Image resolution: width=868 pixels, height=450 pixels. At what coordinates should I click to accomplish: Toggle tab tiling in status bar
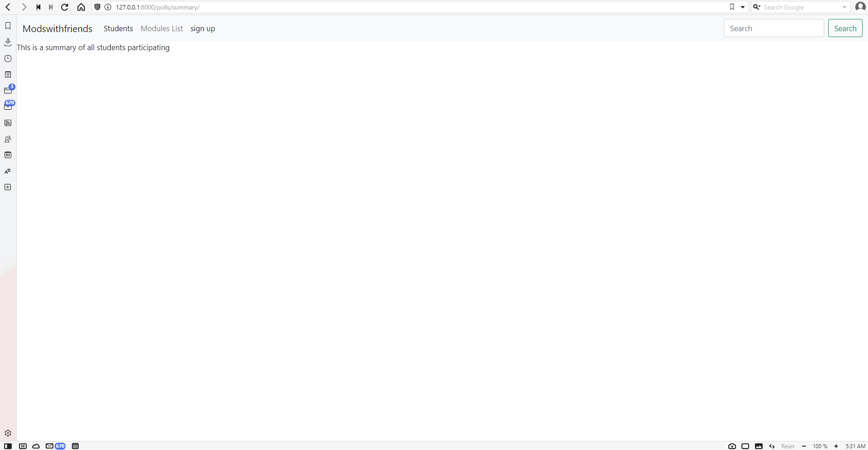[745, 446]
